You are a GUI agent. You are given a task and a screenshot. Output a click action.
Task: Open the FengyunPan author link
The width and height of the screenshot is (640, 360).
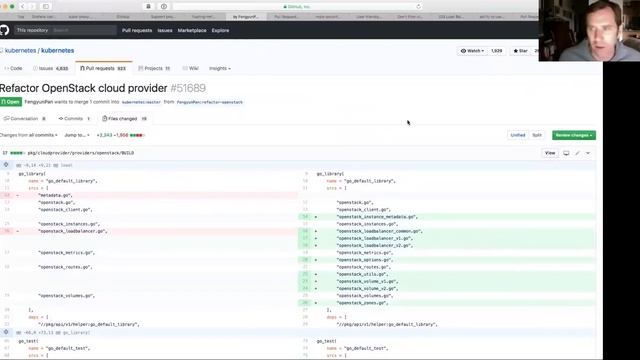(x=39, y=102)
